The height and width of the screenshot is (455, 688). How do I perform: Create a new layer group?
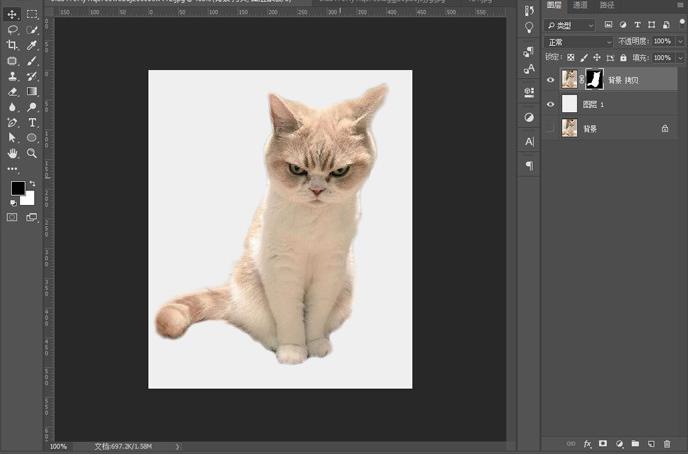[x=635, y=444]
